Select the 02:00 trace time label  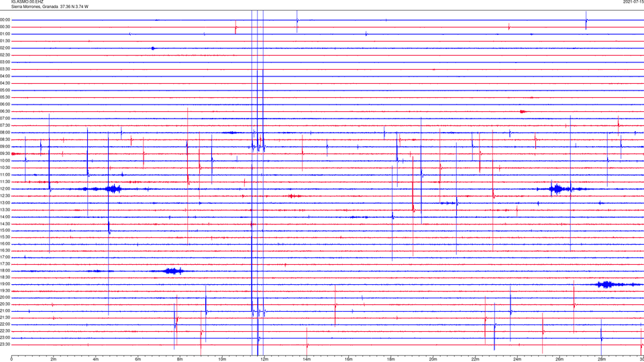5,48
